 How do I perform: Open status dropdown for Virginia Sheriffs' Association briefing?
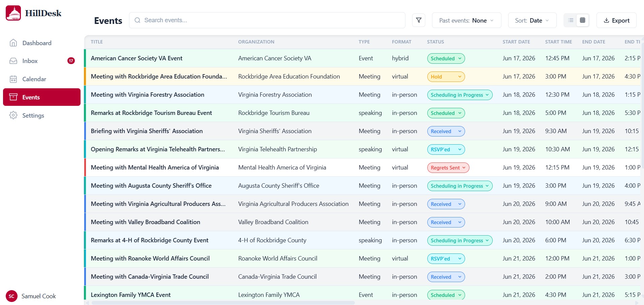click(x=446, y=131)
